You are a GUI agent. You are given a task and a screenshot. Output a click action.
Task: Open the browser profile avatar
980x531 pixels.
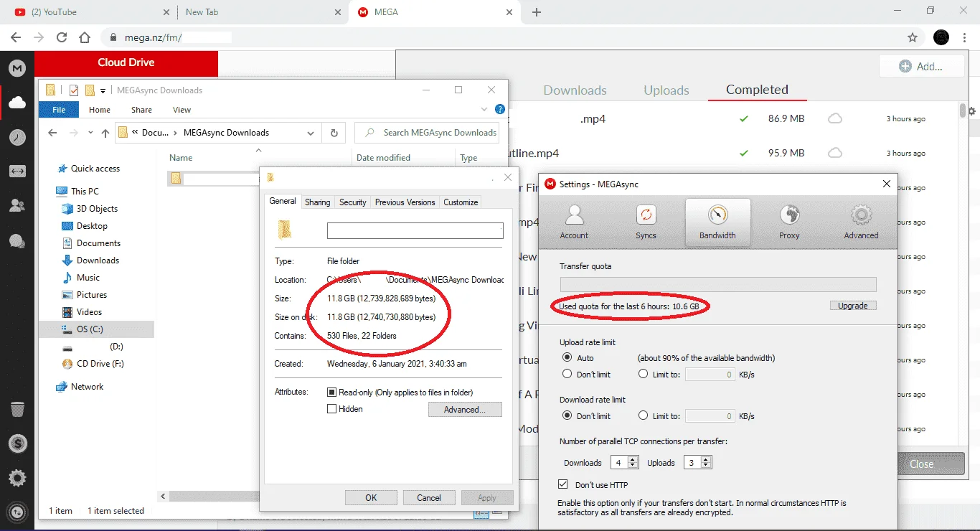(x=941, y=37)
